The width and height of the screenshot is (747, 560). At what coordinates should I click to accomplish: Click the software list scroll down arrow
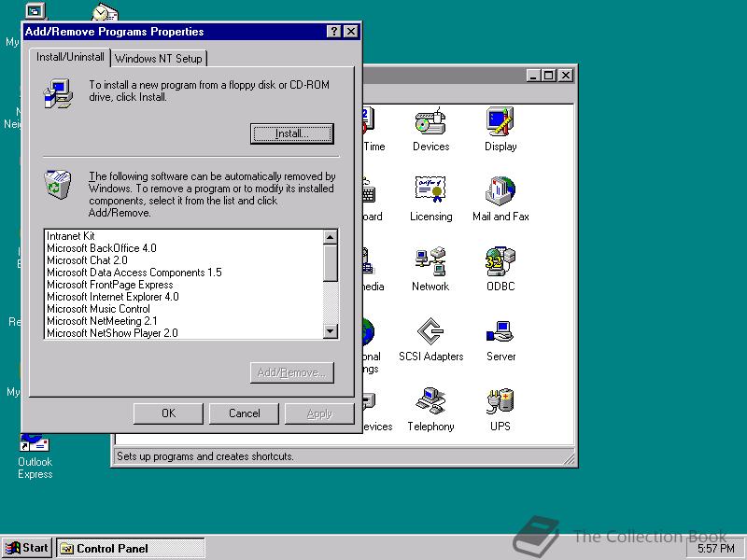click(x=331, y=331)
